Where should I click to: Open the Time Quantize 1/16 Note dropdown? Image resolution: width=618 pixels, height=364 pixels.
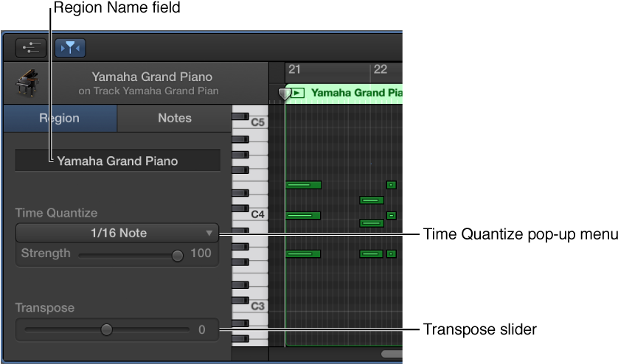117,233
